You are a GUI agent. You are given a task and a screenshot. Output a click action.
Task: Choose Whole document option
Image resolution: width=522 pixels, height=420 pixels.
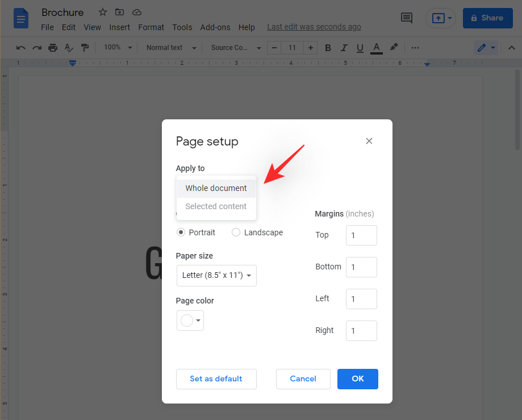[216, 188]
